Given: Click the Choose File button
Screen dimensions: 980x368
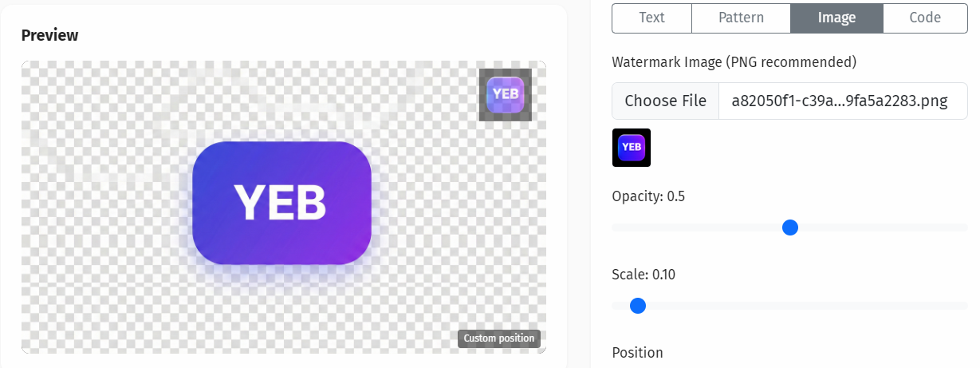Looking at the screenshot, I should tap(665, 101).
